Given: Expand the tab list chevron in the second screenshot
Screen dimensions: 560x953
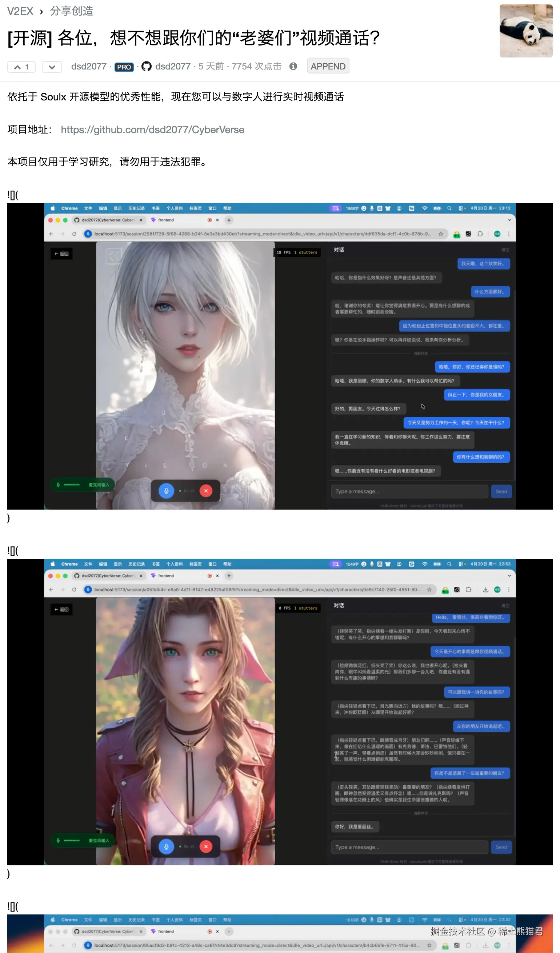Looking at the screenshot, I should coord(509,576).
